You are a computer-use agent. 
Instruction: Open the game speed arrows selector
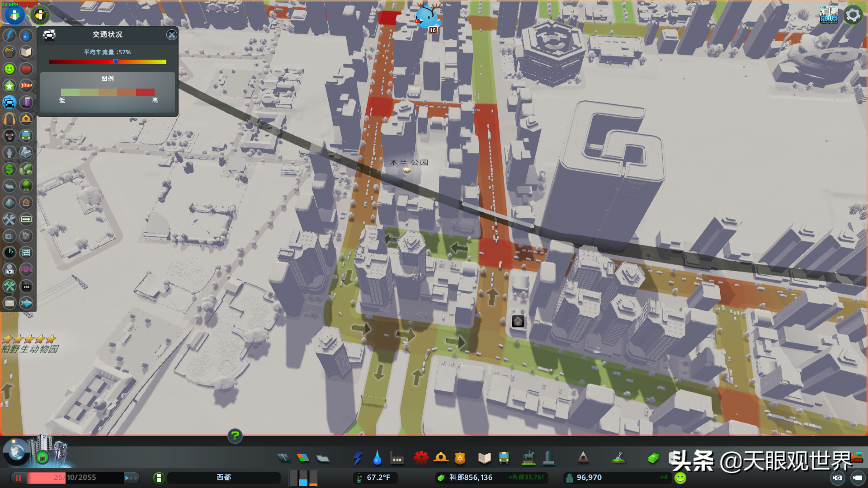(132, 478)
